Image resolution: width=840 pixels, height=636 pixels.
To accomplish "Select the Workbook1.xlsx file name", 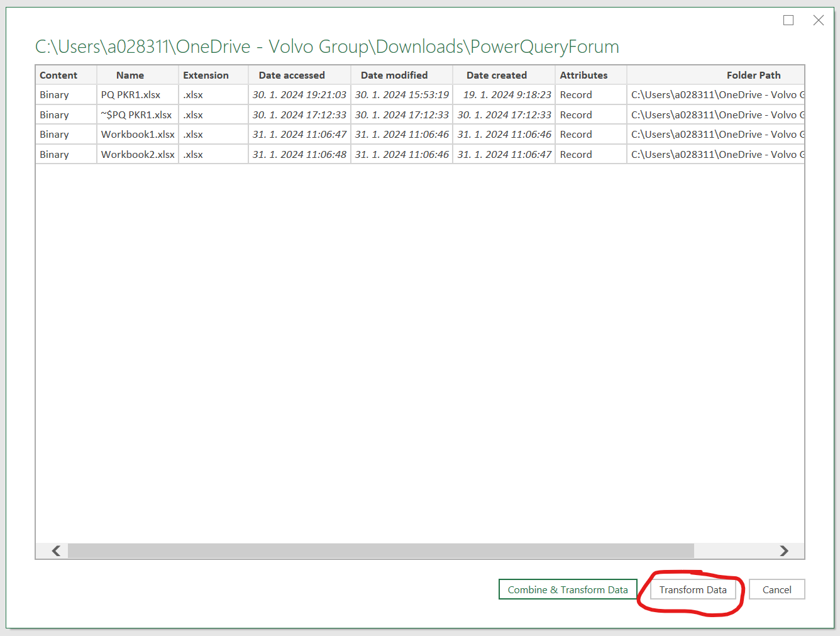I will tap(138, 135).
